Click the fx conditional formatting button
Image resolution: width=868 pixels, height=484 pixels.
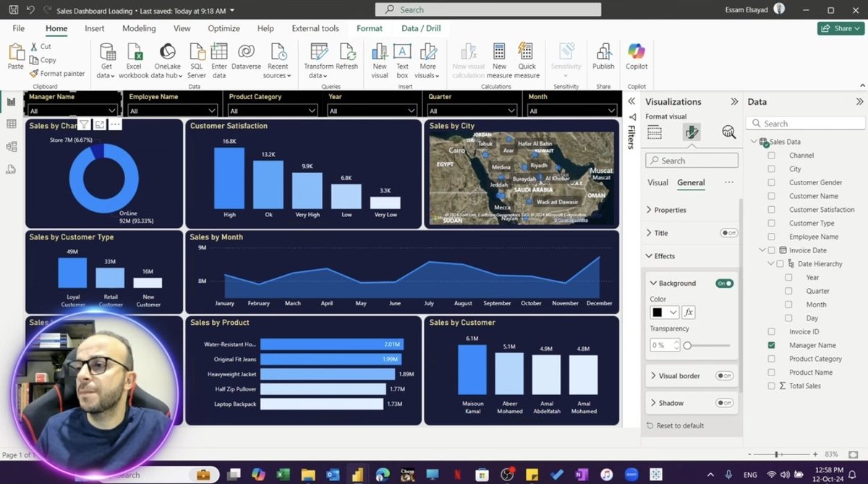(x=689, y=313)
